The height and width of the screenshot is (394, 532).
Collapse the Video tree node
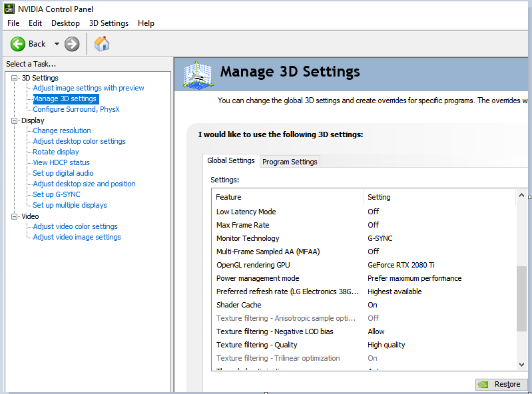tap(14, 216)
